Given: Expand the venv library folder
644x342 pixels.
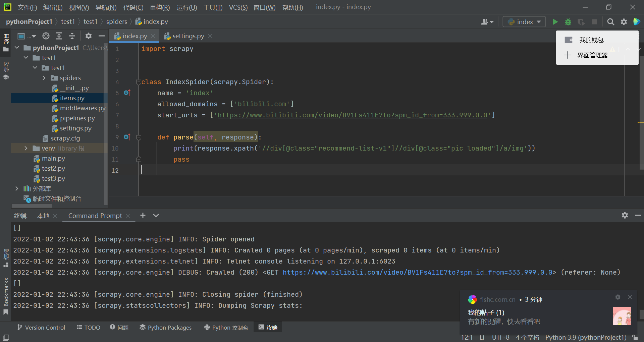Looking at the screenshot, I should [26, 148].
